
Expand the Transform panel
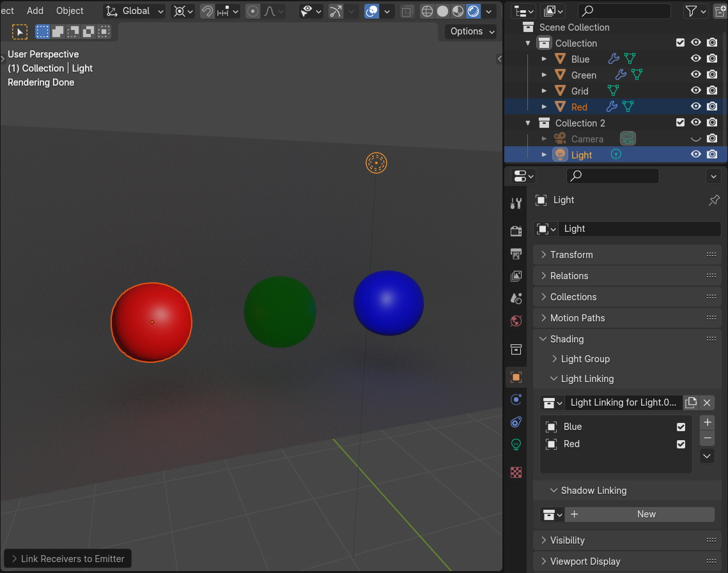(627, 255)
